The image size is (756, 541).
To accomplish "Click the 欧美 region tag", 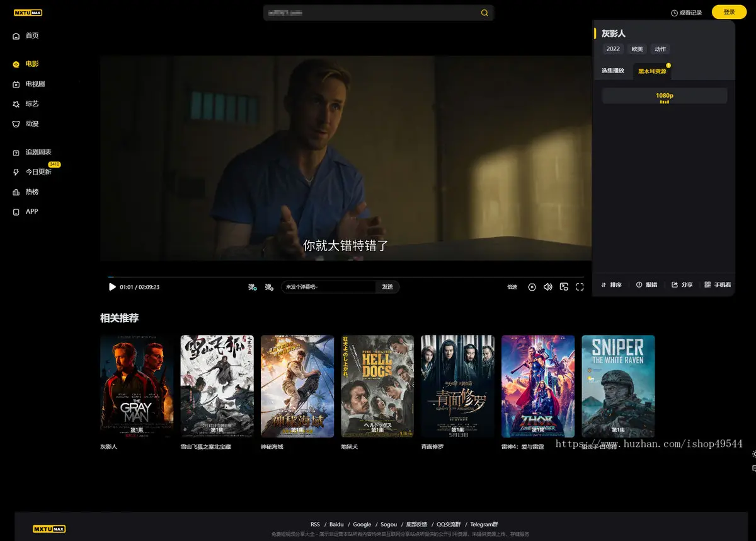I will [x=638, y=49].
